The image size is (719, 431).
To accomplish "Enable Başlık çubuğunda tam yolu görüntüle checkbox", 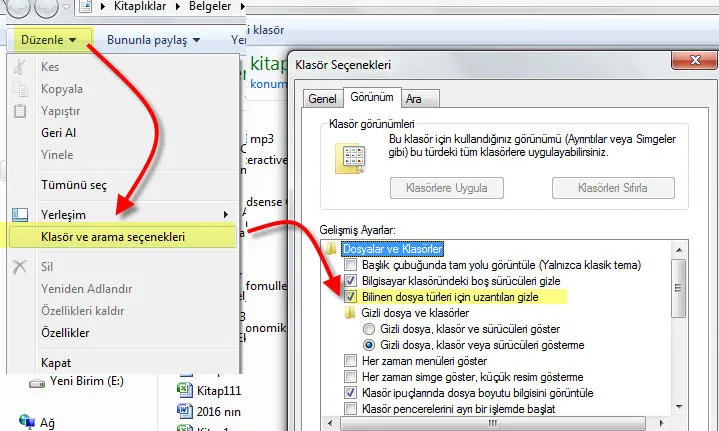I will [350, 265].
